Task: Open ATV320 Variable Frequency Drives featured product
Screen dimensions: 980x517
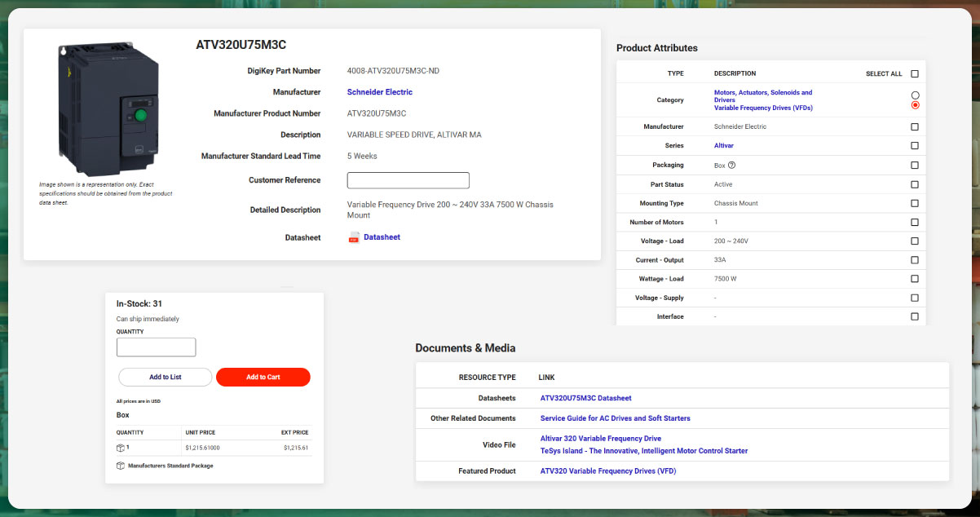Action: click(x=608, y=471)
